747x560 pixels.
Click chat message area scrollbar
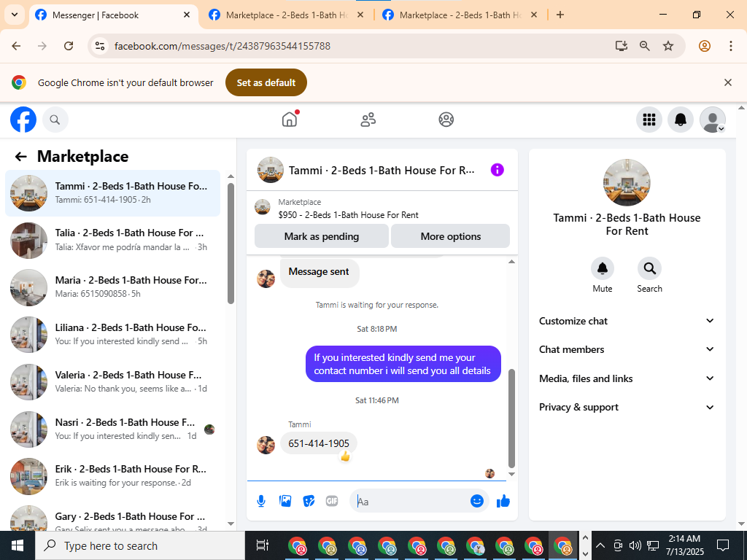coord(511,418)
